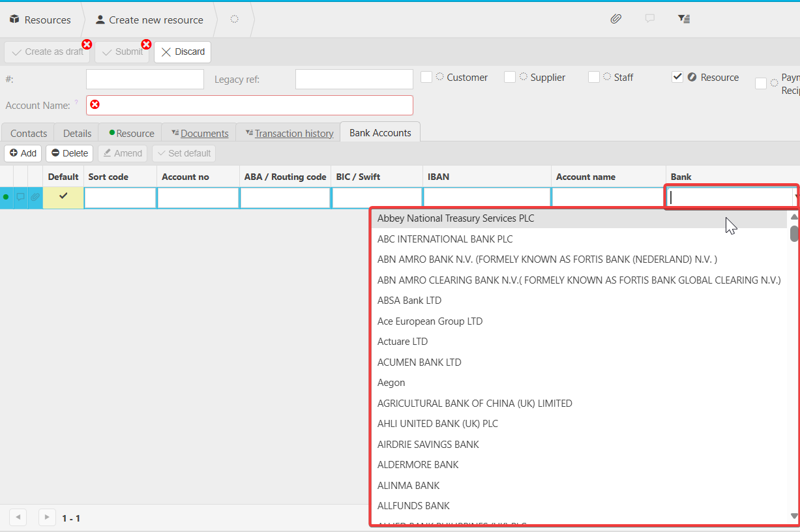Click the loading circle breadcrumb item

click(234, 20)
